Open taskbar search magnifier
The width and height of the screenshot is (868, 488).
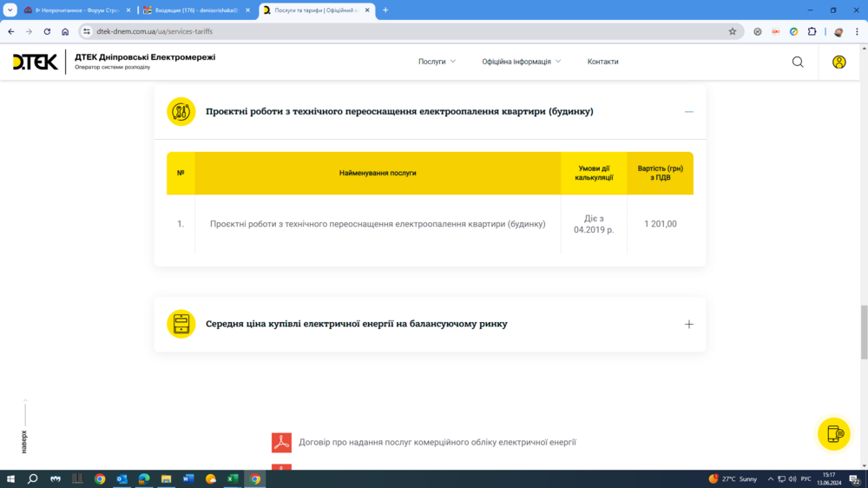33,478
